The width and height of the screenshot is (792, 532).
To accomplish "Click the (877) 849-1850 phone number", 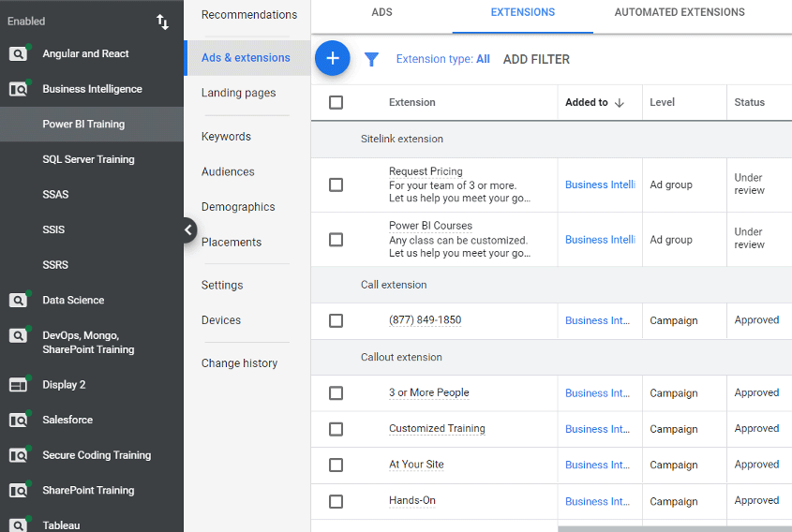I will pos(425,320).
